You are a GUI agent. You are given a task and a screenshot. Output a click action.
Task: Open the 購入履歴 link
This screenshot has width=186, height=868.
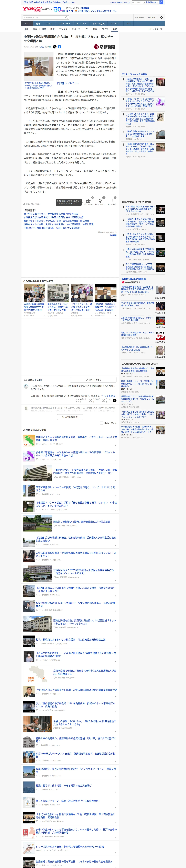[152, 18]
